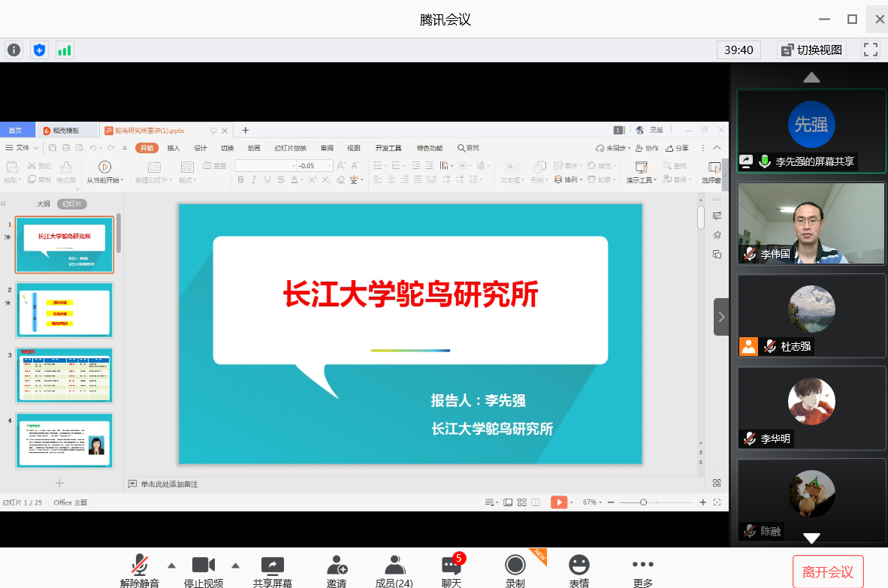Image resolution: width=888 pixels, height=588 pixels.
Task: Expand audio options arrow beside 解除静音
Action: 171,565
